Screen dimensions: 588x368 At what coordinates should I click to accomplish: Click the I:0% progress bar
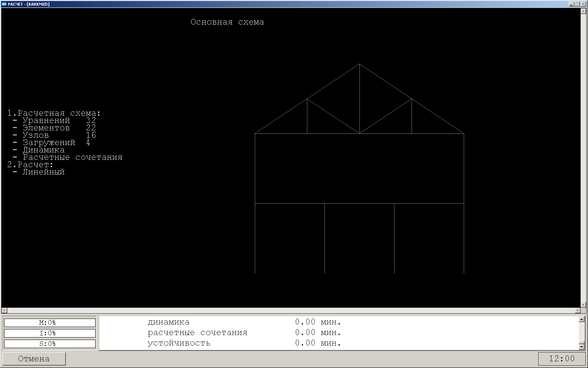pyautogui.click(x=50, y=333)
